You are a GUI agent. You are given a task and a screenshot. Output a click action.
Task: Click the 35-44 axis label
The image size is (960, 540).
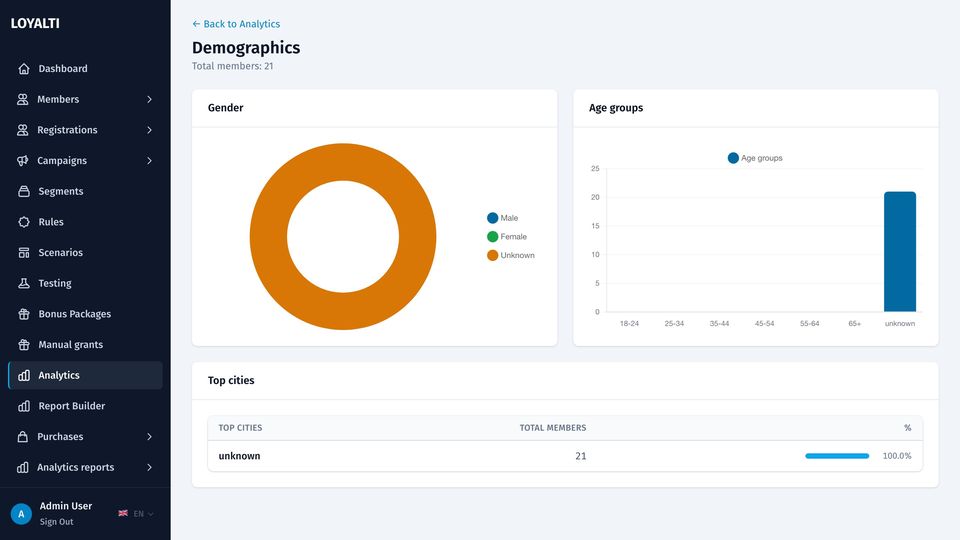[719, 323]
